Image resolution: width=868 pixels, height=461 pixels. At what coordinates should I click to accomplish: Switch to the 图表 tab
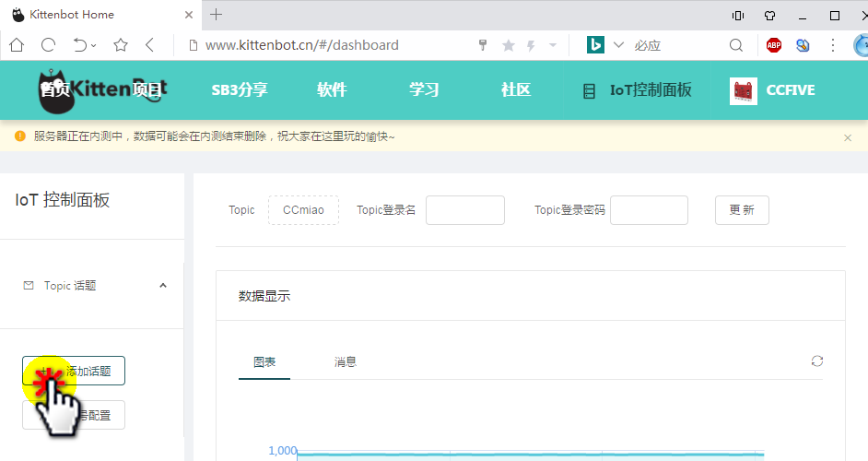(x=264, y=362)
